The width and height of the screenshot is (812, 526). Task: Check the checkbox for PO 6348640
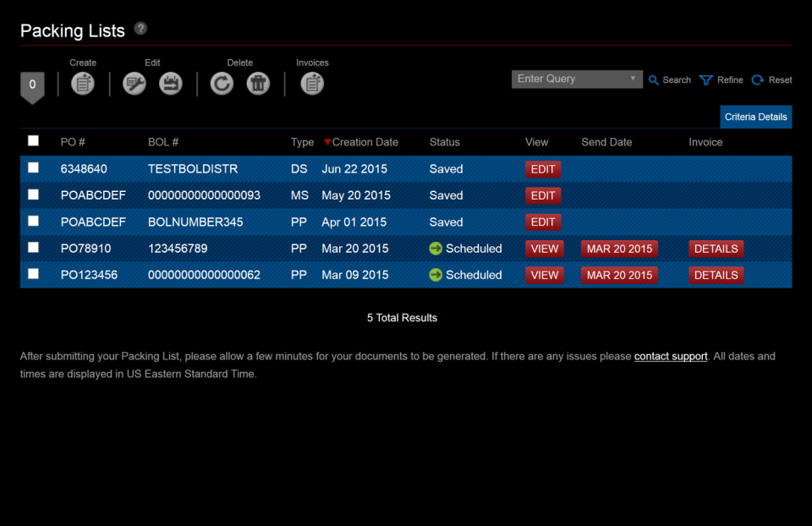[x=34, y=168]
